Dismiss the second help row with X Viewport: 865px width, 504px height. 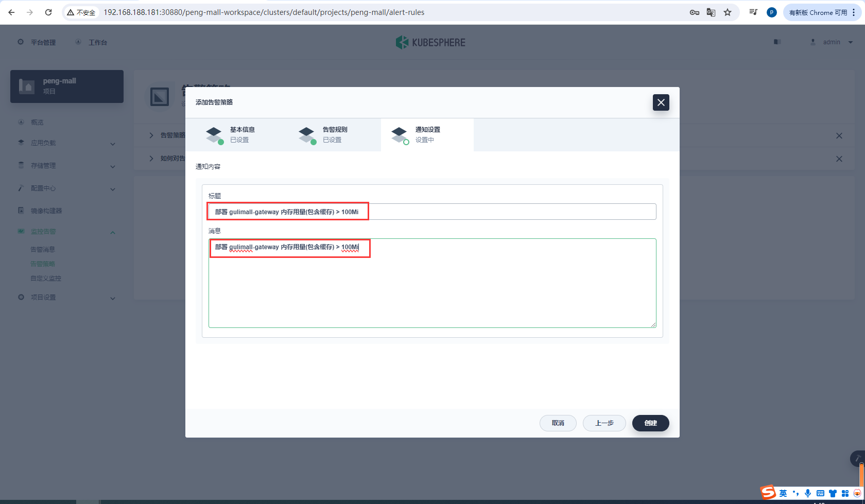point(839,159)
